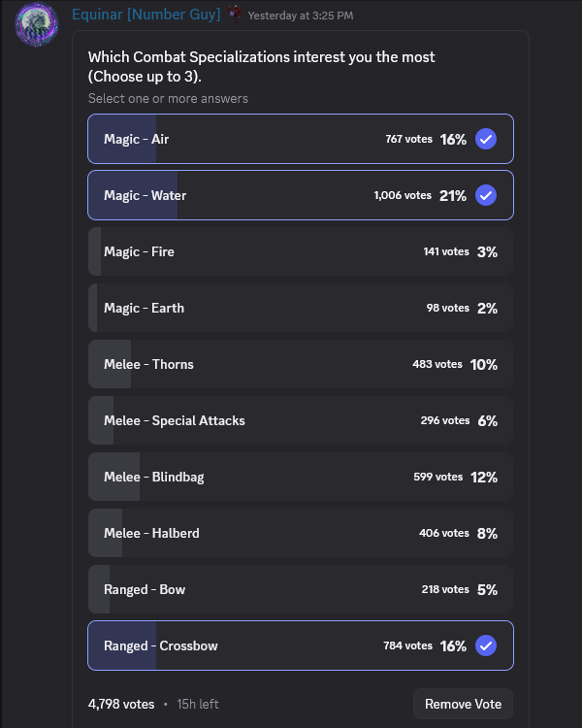Open the Equinar [Number Guy] username

pyautogui.click(x=146, y=15)
